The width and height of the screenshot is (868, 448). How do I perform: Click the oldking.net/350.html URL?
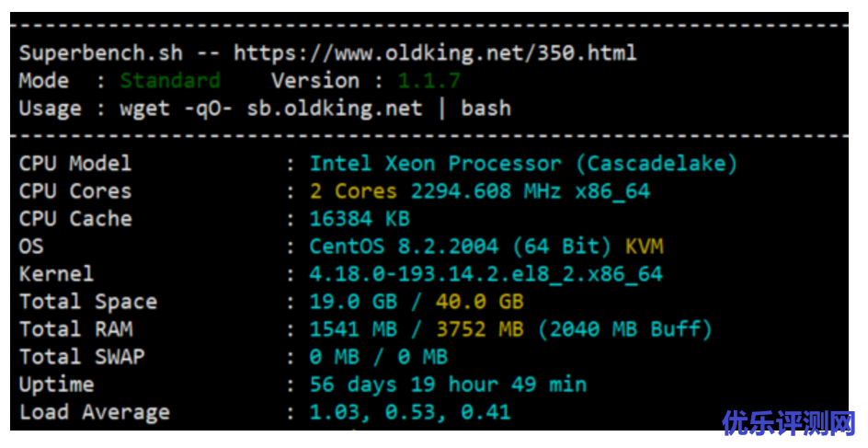coord(435,53)
